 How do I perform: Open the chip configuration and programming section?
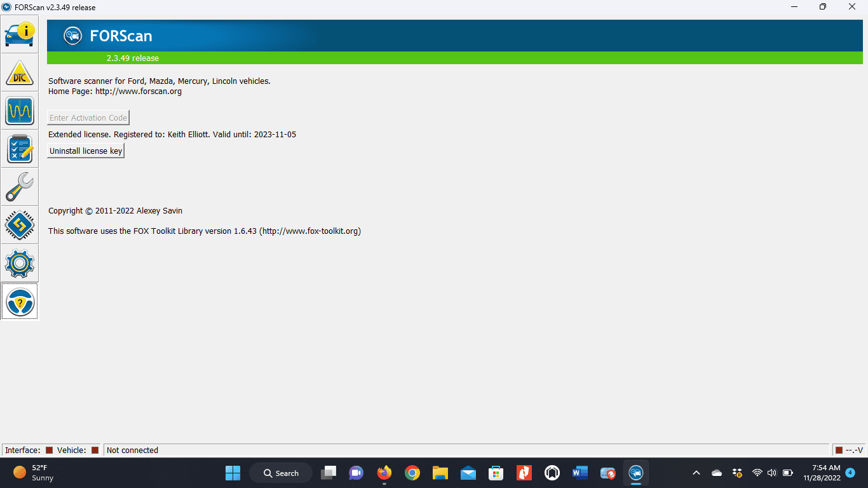(x=20, y=225)
